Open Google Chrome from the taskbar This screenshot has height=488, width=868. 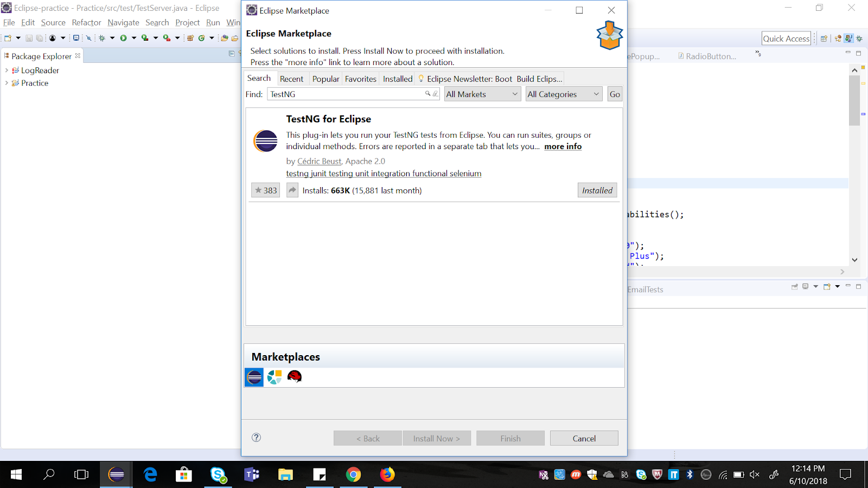[x=353, y=475]
